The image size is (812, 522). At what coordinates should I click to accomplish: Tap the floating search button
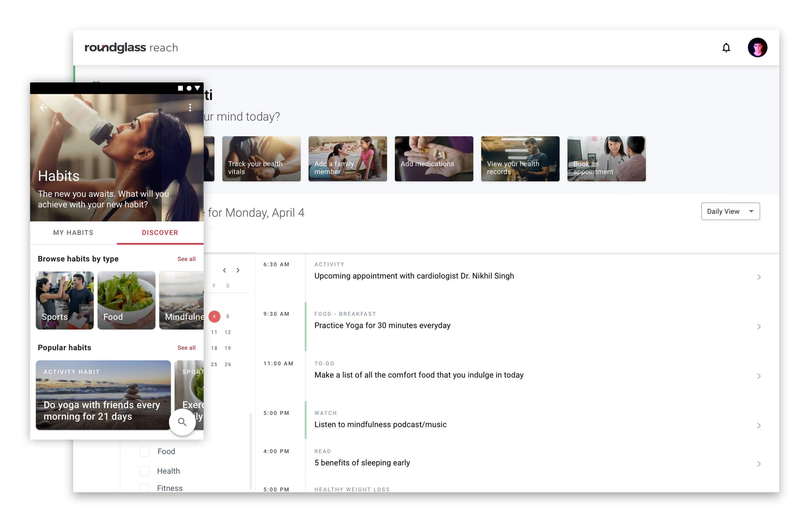(x=182, y=422)
